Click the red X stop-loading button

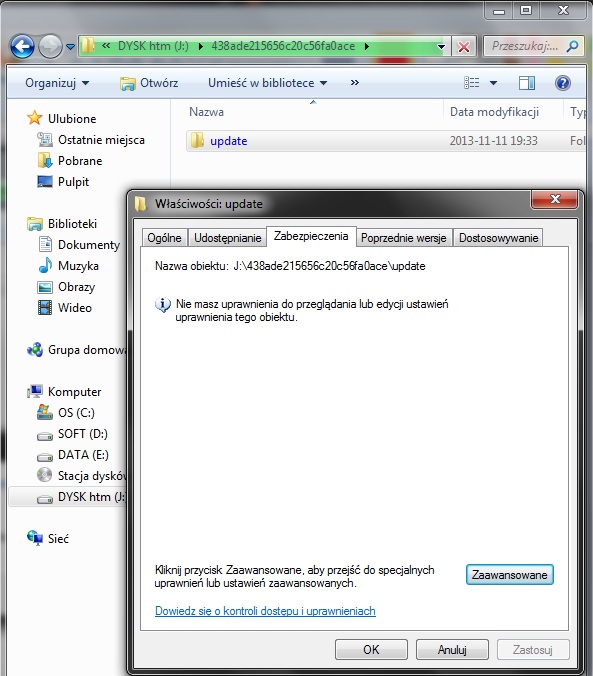[464, 46]
